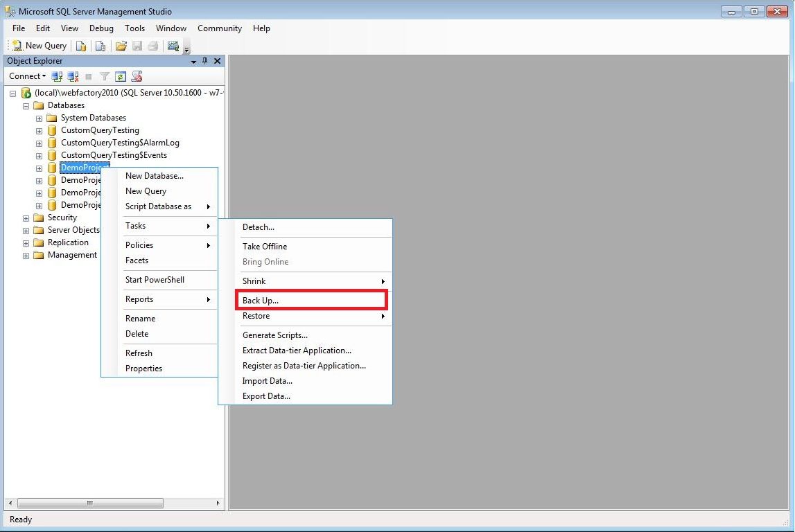Choose Take Offline in the submenu

tap(265, 247)
